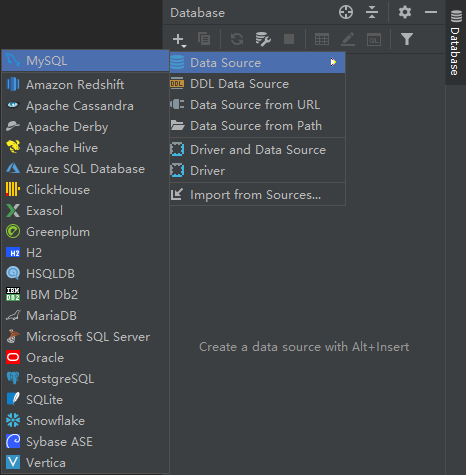Select Microsoft SQL Server
466x475 pixels.
pyautogui.click(x=86, y=337)
